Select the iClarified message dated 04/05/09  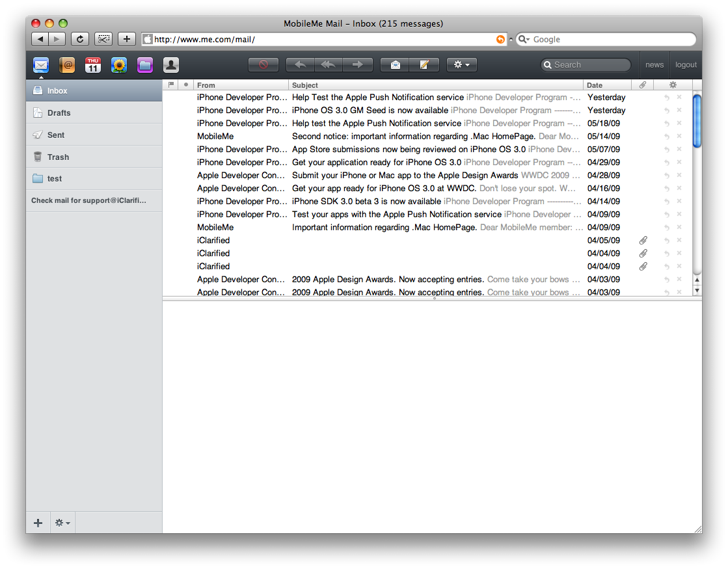click(x=427, y=241)
